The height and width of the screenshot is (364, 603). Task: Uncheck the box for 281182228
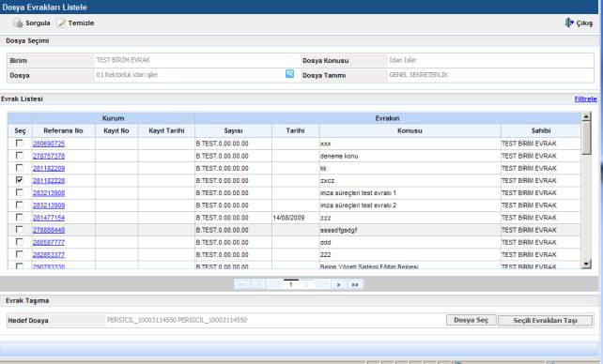click(x=19, y=180)
